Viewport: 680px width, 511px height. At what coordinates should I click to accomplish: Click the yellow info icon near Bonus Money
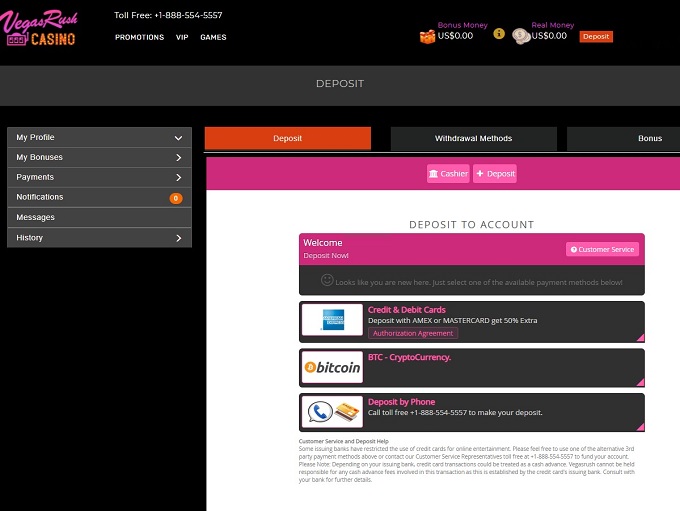(x=499, y=34)
